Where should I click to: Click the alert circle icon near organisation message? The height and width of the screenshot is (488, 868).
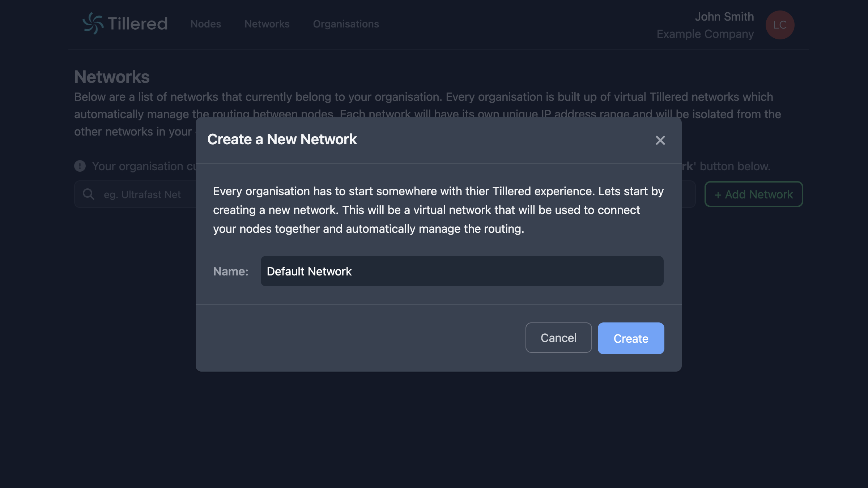pos(80,166)
